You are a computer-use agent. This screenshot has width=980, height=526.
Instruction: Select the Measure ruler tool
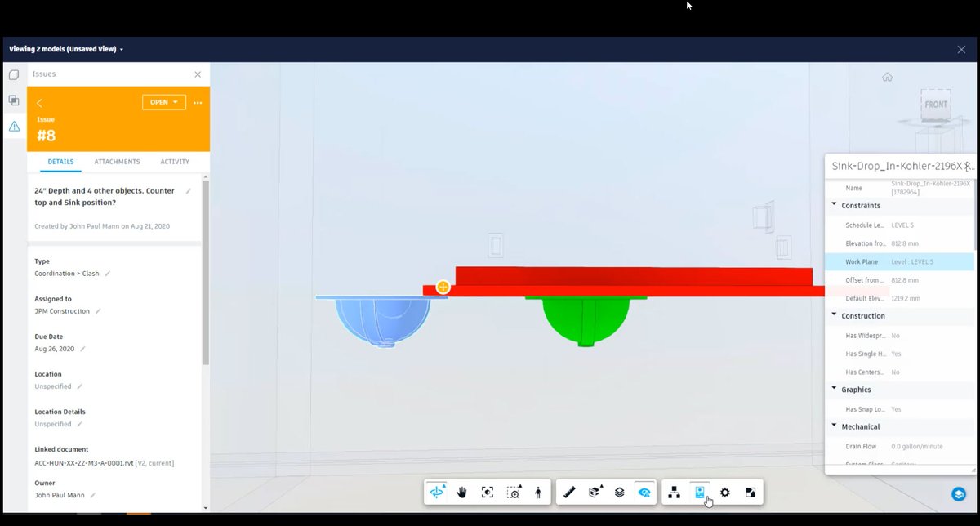click(x=570, y=493)
